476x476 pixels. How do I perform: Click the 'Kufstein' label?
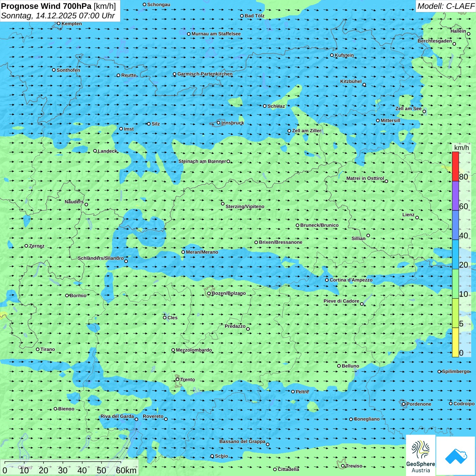click(344, 55)
